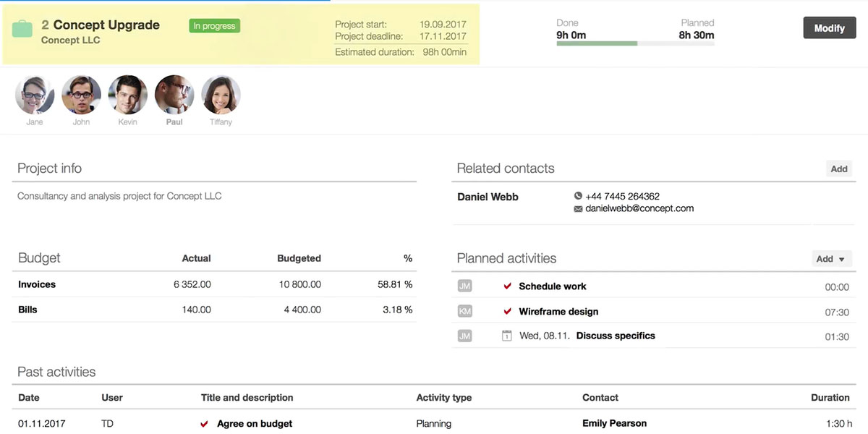The width and height of the screenshot is (868, 434).
Task: Open the Discuss specifics planned activity
Action: click(616, 336)
